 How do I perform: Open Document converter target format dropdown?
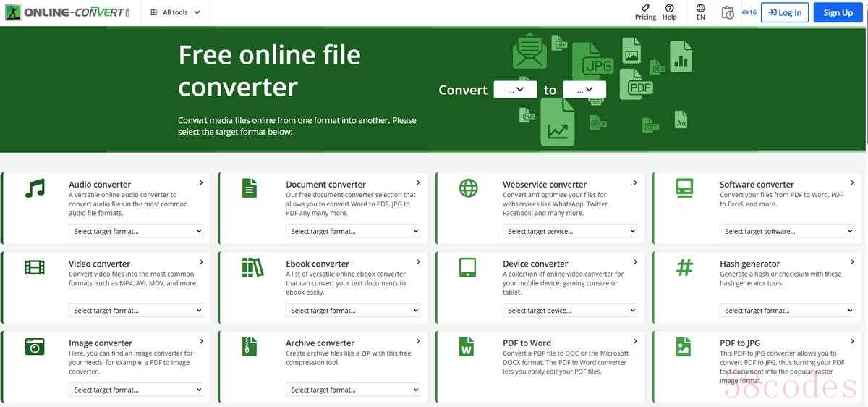point(353,231)
